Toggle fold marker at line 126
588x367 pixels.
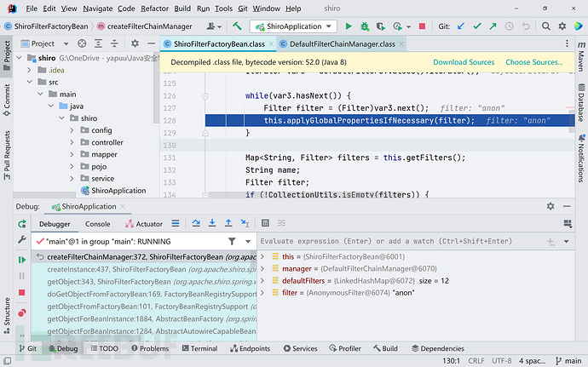205,96
